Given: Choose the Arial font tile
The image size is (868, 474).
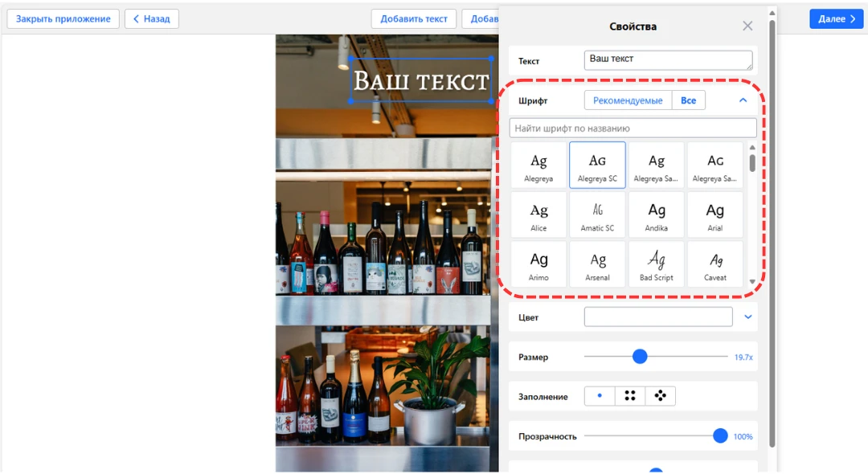Looking at the screenshot, I should 715,215.
